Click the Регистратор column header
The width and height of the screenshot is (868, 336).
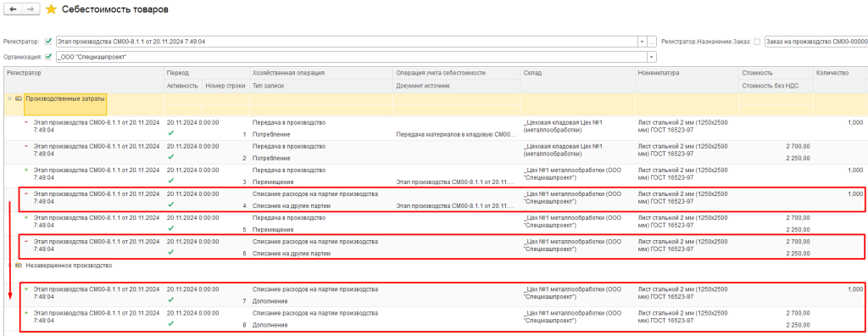[x=84, y=79]
